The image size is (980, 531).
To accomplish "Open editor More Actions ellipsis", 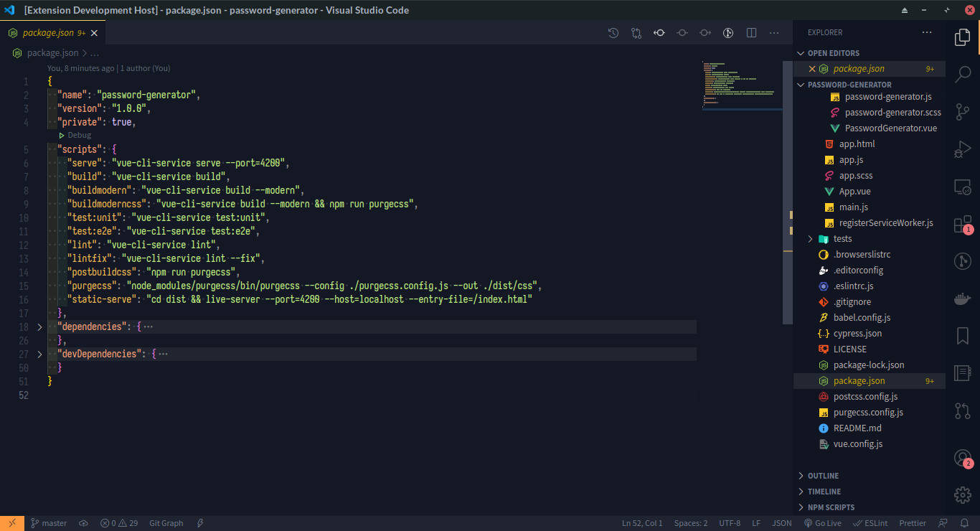I will click(x=774, y=32).
